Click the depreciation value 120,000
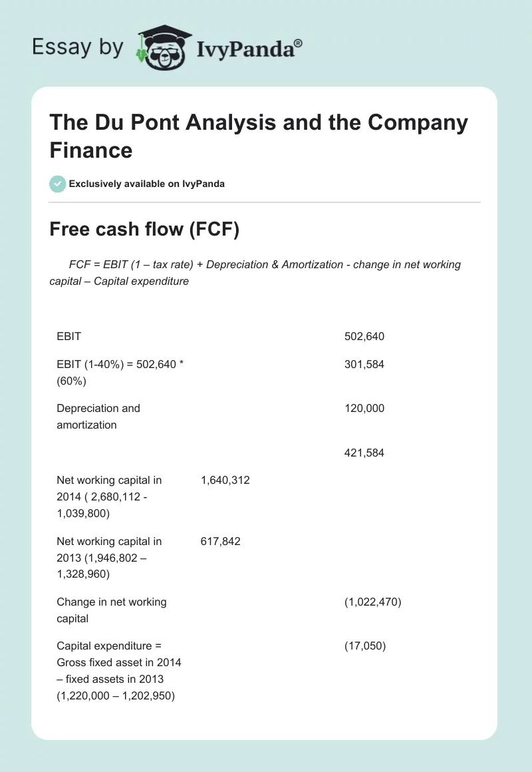The height and width of the screenshot is (772, 532). click(x=364, y=409)
